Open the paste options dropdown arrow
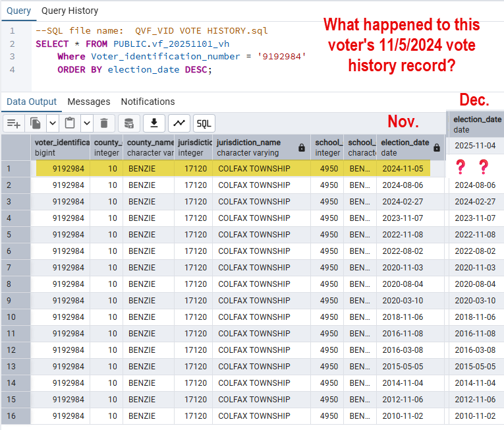This screenshot has height=430, width=504. click(x=87, y=123)
